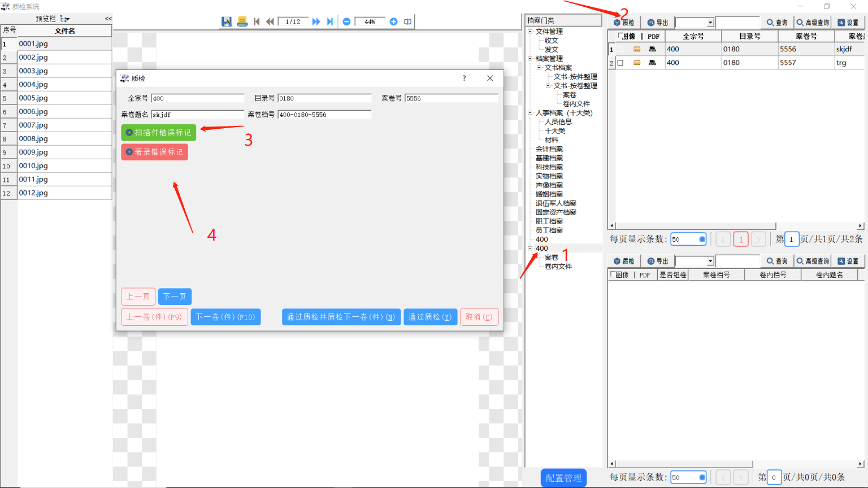The width and height of the screenshot is (868, 488).
Task: Toggle the 图像 header checkbox in the lower table
Action: [613, 275]
